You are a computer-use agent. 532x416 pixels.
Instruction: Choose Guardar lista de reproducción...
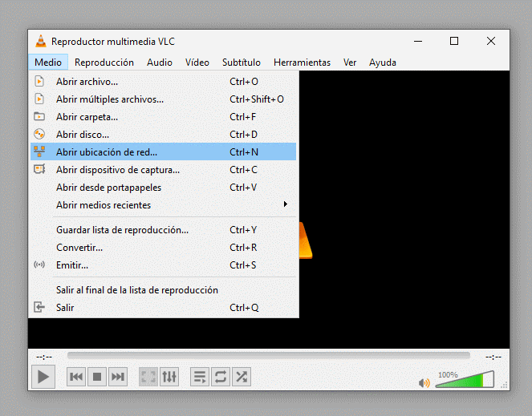click(x=163, y=229)
